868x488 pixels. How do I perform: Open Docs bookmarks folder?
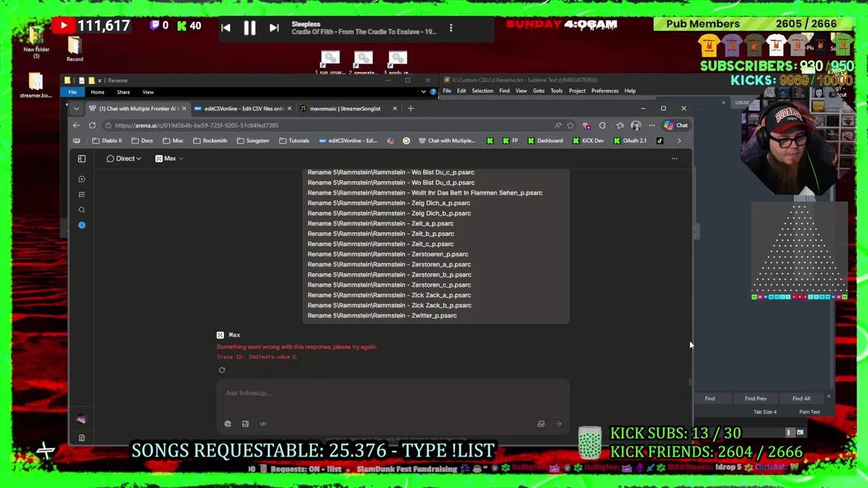[x=142, y=141]
